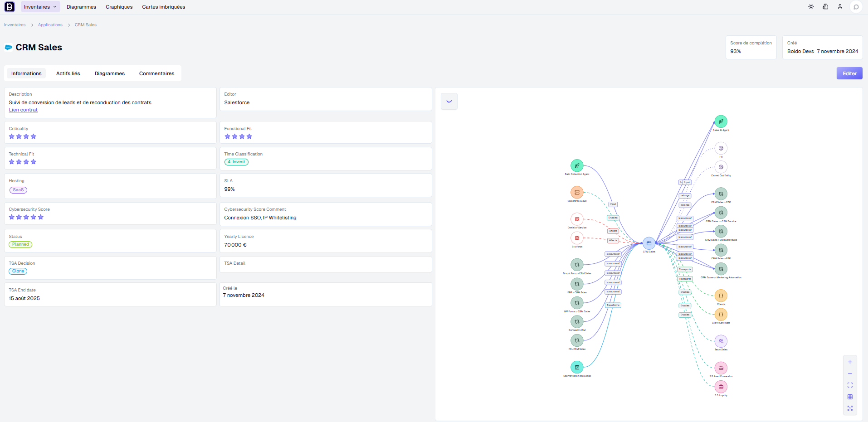Open the chat bubble icon
This screenshot has width=868, height=422.
coord(856,7)
